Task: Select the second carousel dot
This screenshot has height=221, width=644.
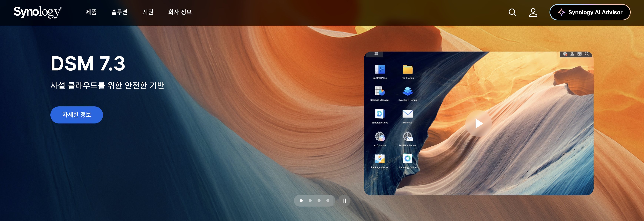Action: 310,200
